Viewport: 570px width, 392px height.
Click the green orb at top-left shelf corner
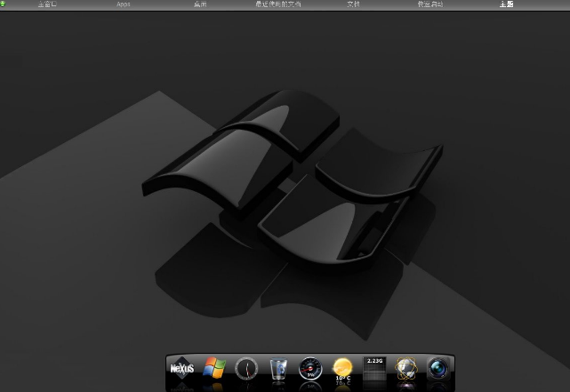3,4
